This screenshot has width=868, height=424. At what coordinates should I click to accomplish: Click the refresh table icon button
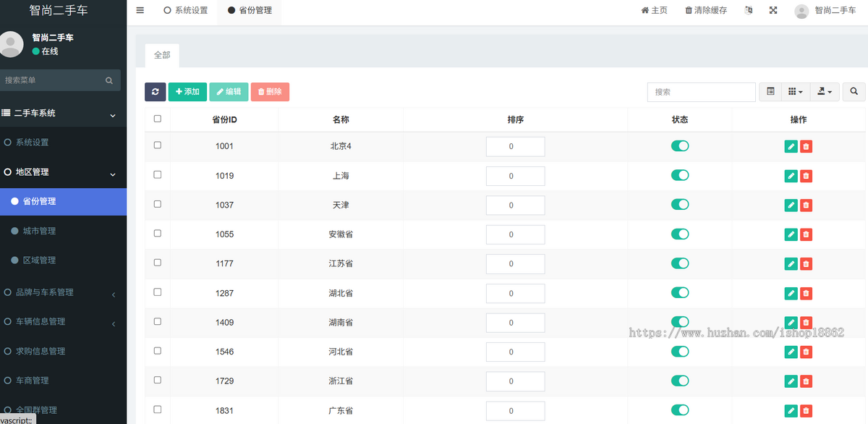click(x=155, y=92)
